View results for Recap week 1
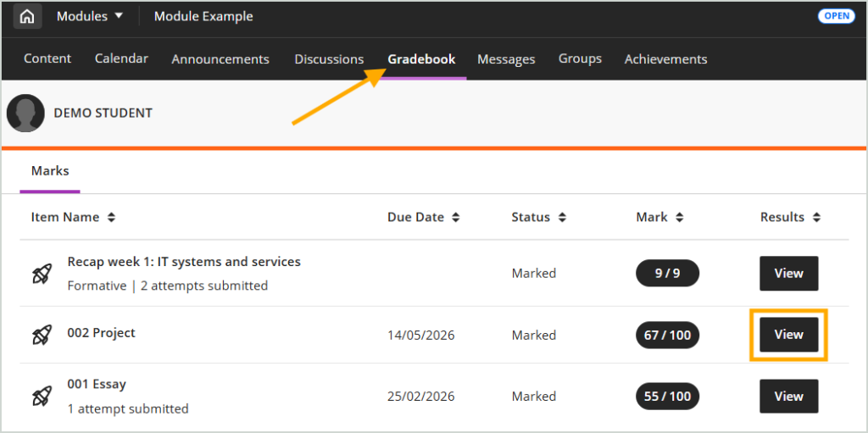 click(789, 274)
